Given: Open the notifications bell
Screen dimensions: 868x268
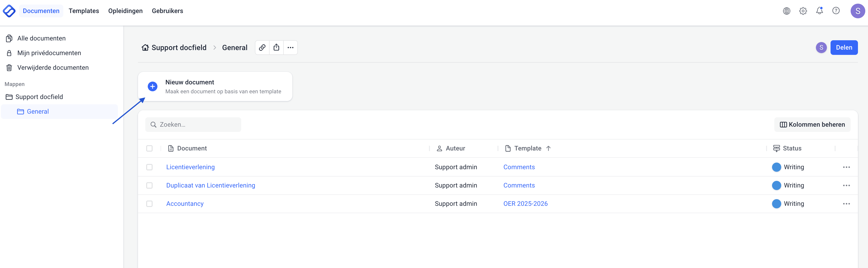Looking at the screenshot, I should pyautogui.click(x=819, y=11).
